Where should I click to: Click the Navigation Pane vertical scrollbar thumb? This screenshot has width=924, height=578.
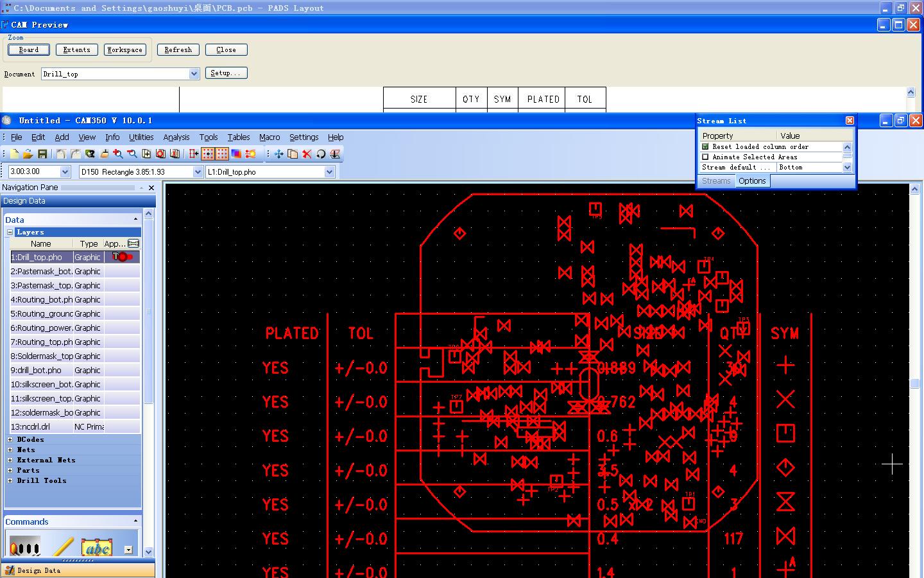[149, 311]
